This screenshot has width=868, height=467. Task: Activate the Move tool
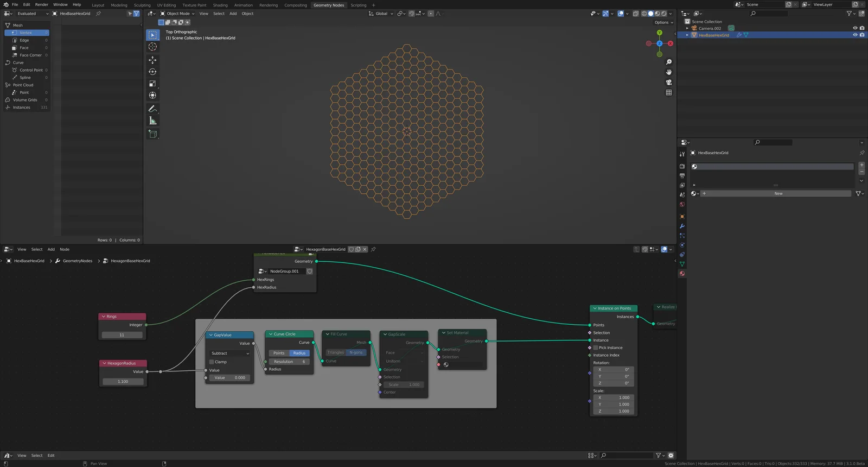click(152, 60)
